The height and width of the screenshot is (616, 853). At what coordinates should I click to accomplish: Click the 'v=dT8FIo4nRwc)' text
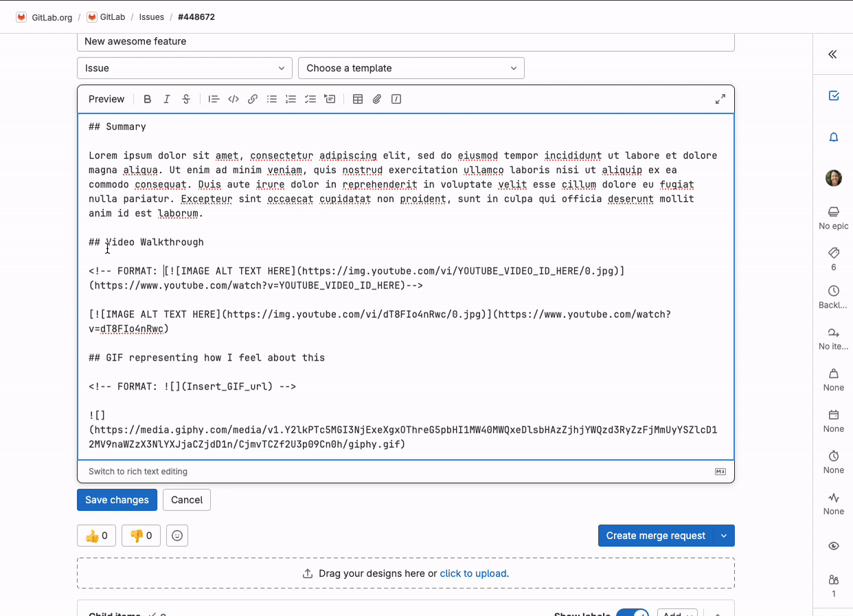128,329
